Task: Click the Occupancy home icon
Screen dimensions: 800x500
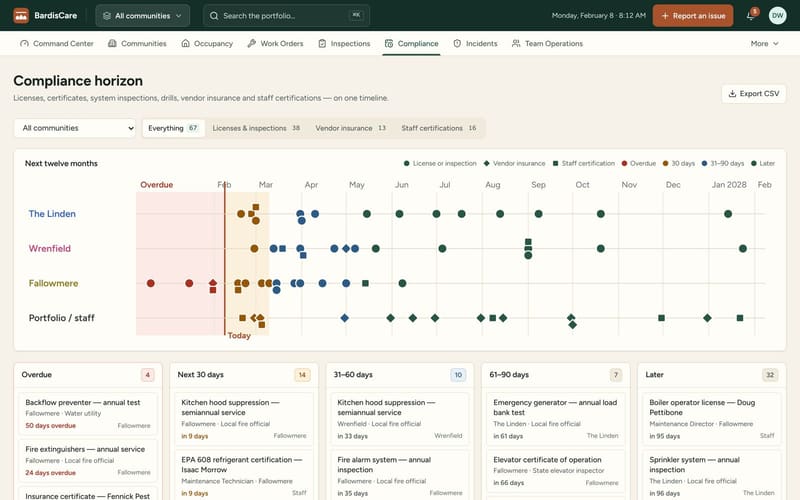Action: pyautogui.click(x=186, y=44)
